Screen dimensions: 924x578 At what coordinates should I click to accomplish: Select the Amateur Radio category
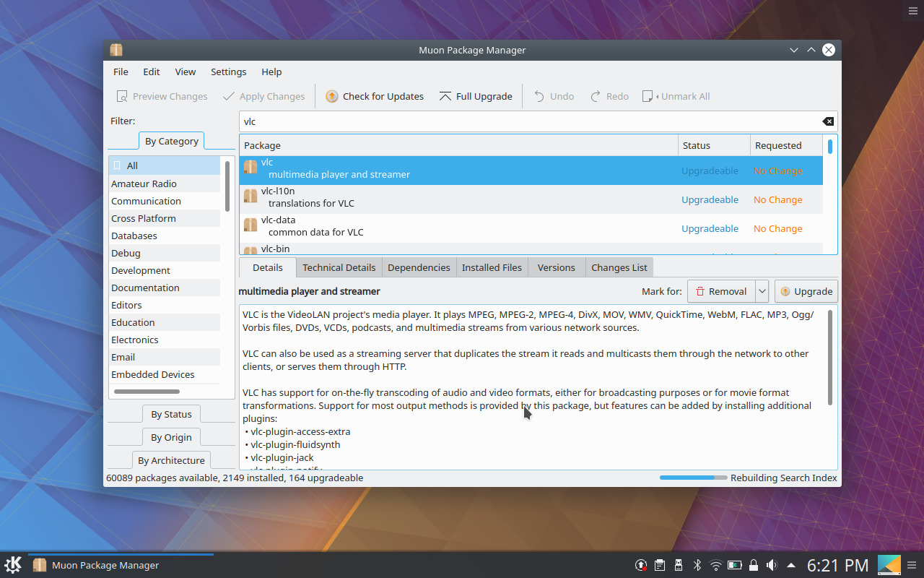[165, 184]
